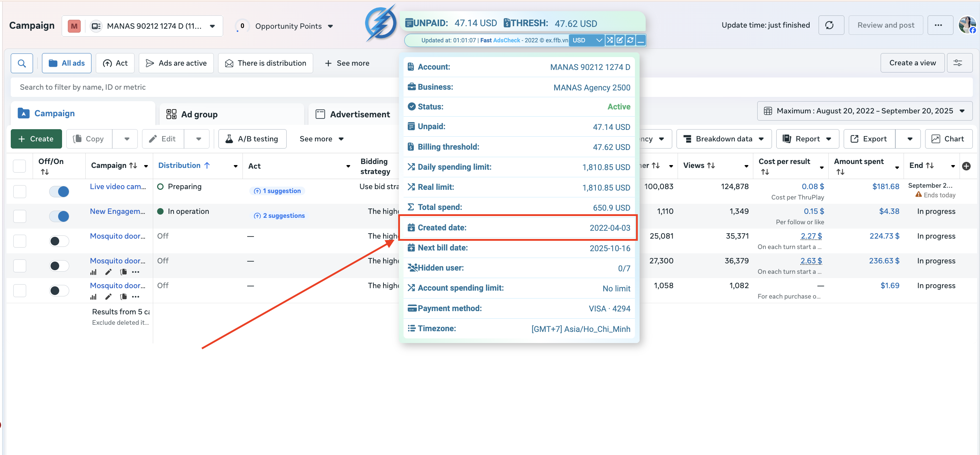Switch to the Advertisement tab
The image size is (980, 455).
[x=353, y=114]
